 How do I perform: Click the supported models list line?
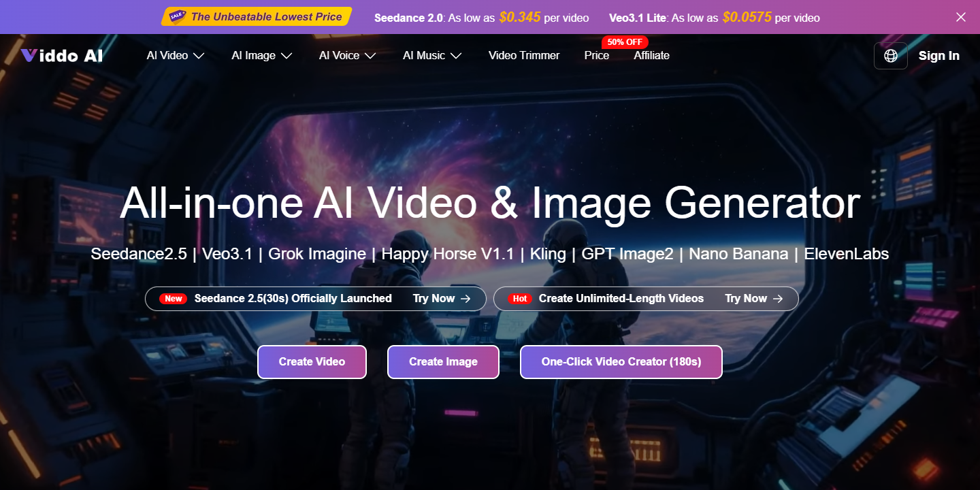point(490,255)
